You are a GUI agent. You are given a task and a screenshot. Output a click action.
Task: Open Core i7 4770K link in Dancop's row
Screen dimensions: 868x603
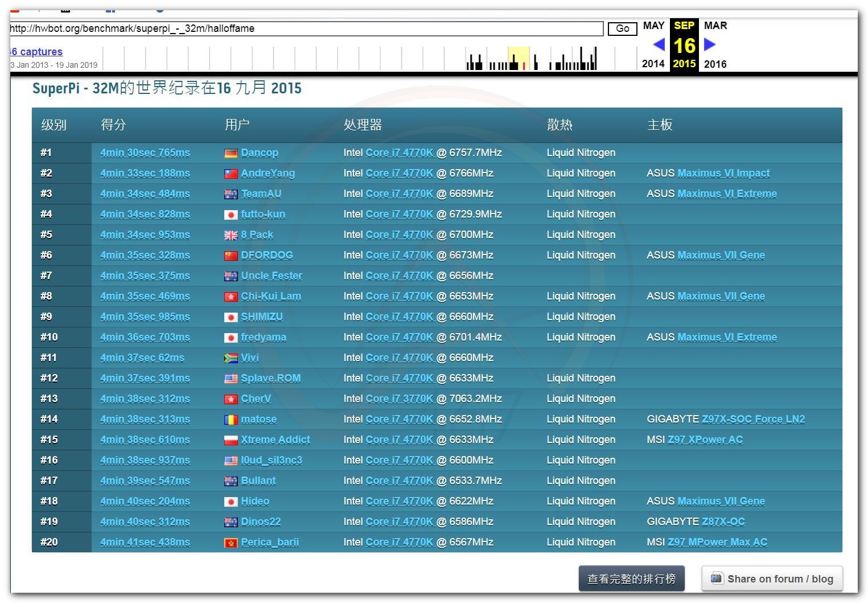pyautogui.click(x=400, y=153)
